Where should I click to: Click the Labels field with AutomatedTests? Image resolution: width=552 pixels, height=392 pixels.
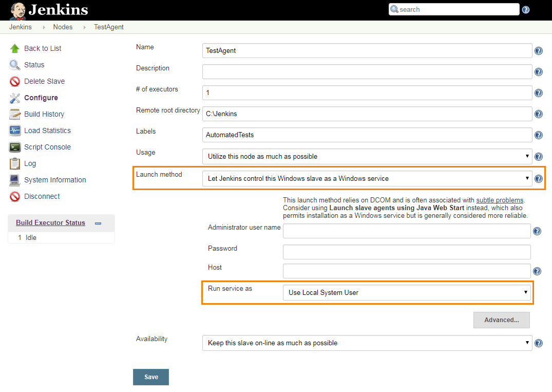tap(367, 135)
